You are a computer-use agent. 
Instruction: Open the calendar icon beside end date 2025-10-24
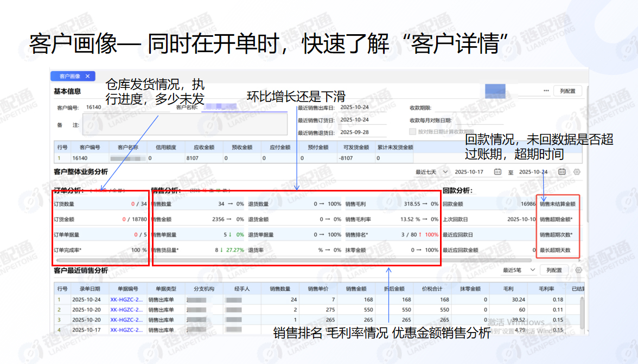[x=562, y=171]
